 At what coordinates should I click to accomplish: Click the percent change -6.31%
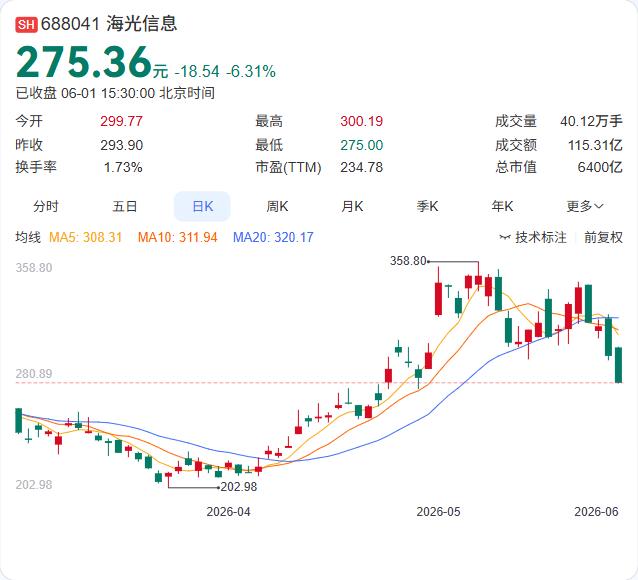pyautogui.click(x=251, y=72)
